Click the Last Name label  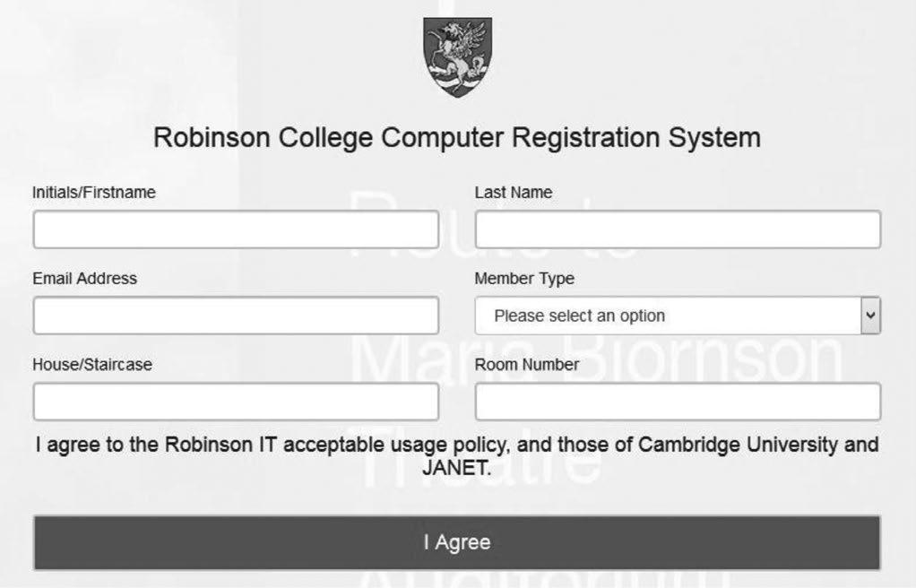click(513, 193)
